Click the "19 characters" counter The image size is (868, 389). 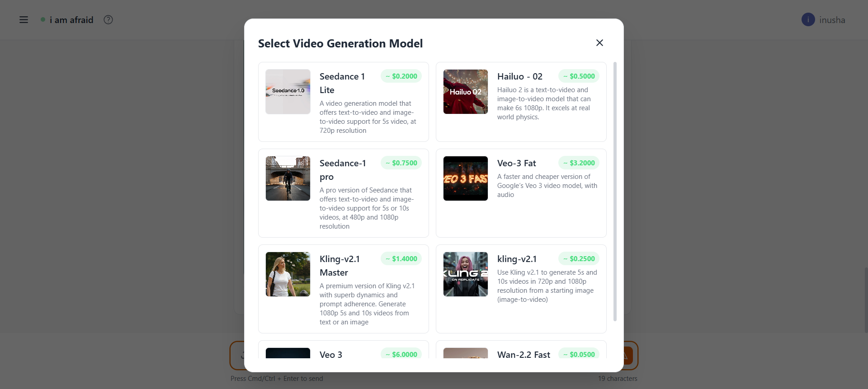click(618, 379)
